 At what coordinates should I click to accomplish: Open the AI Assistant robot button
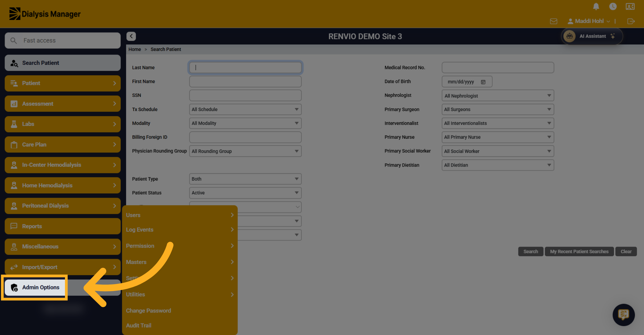click(592, 36)
